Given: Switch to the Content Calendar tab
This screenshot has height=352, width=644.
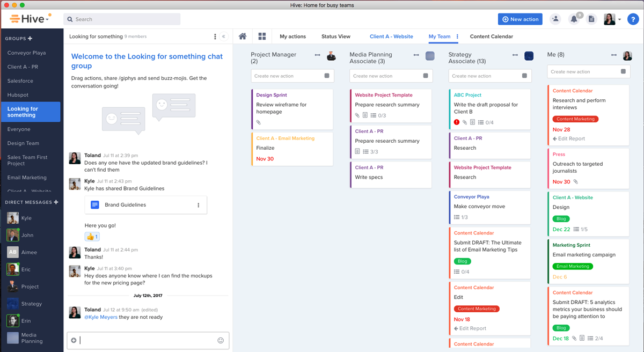Looking at the screenshot, I should pos(493,36).
